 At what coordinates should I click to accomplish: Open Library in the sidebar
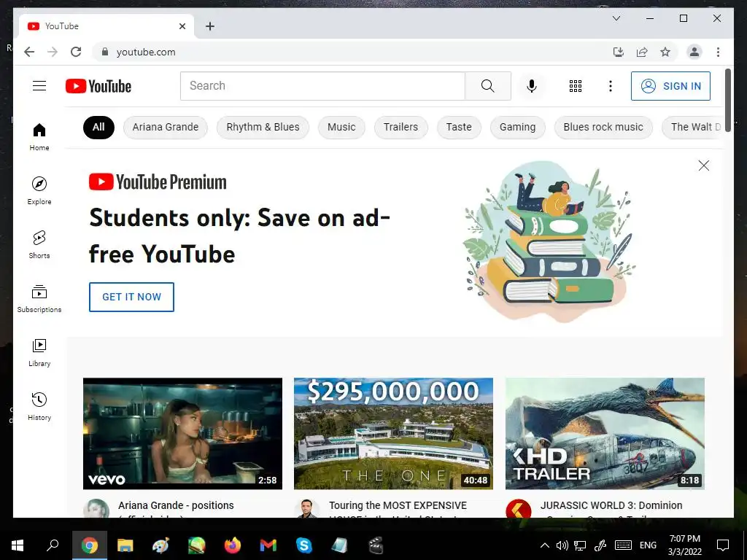pyautogui.click(x=39, y=353)
